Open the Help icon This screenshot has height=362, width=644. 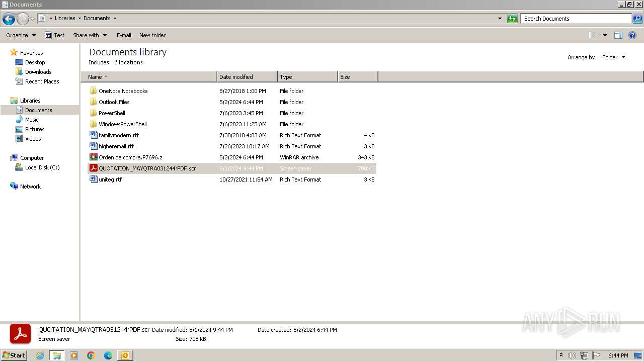[x=632, y=35]
